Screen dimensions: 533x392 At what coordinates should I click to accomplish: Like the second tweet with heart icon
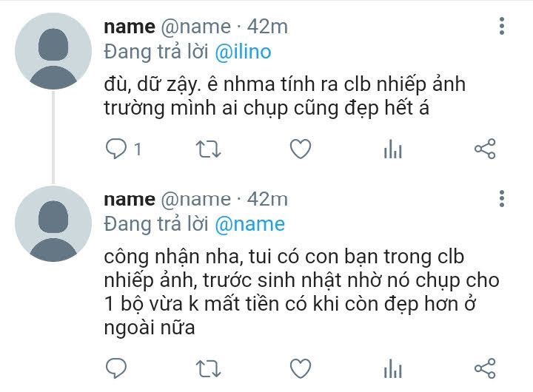[x=301, y=368]
